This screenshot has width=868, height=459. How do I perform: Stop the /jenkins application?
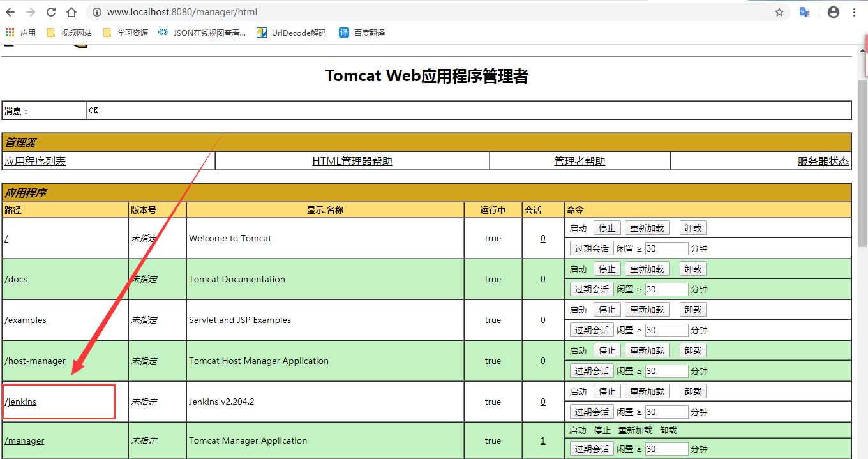click(607, 391)
